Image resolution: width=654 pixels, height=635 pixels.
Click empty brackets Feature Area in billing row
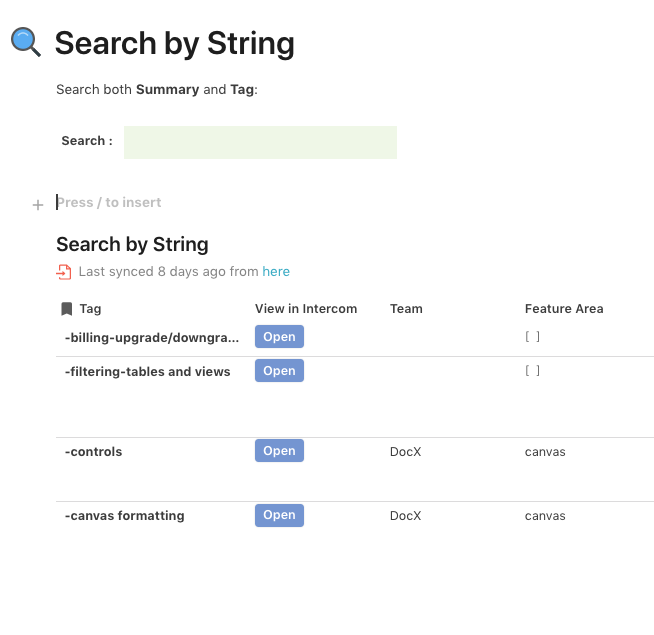(533, 336)
